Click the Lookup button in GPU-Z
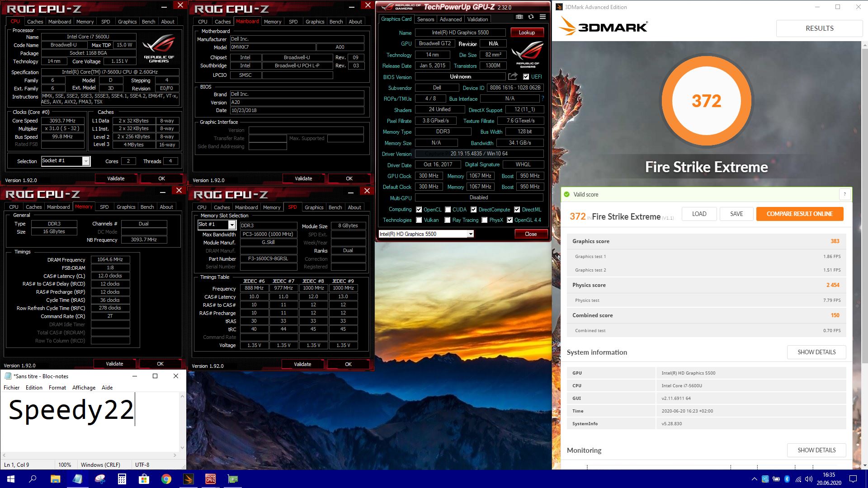The image size is (868, 488). pos(527,33)
